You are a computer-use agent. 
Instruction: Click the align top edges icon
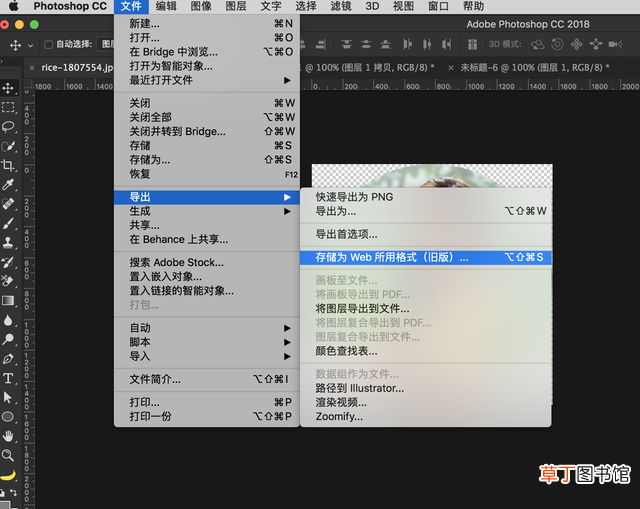click(347, 44)
